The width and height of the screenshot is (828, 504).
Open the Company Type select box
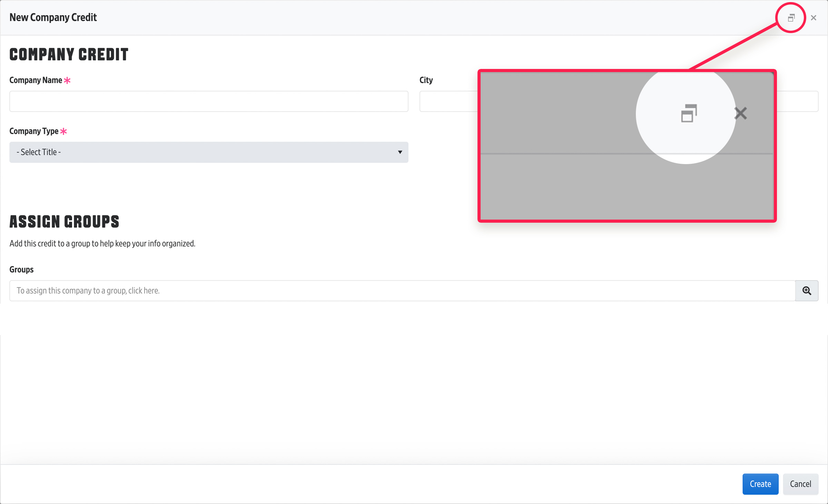[208, 152]
